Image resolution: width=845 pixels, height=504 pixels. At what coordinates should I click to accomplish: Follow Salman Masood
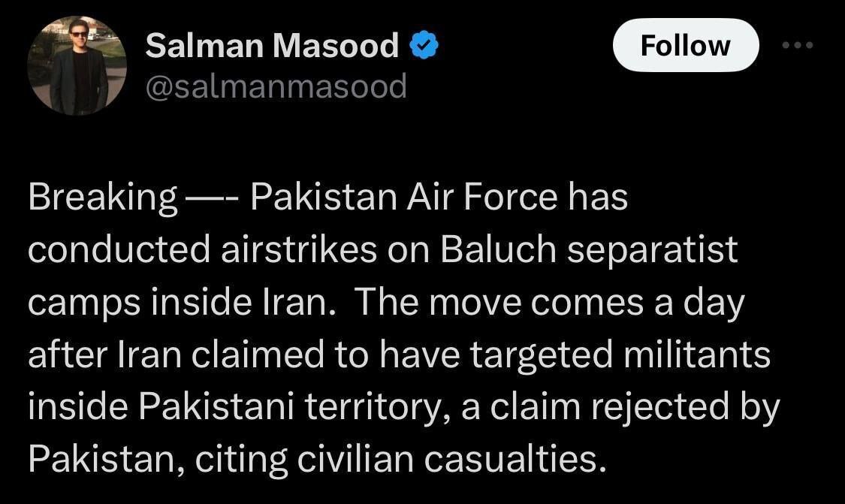tap(684, 45)
